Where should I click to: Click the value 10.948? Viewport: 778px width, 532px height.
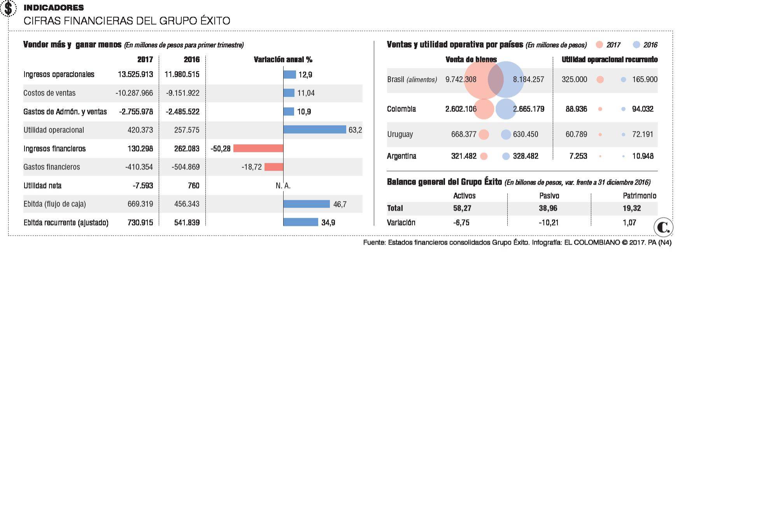pos(643,156)
